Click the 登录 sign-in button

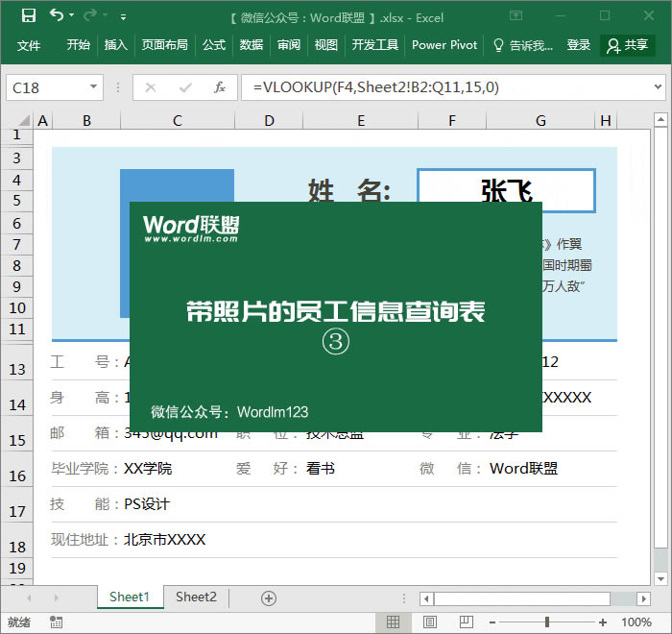click(x=579, y=45)
